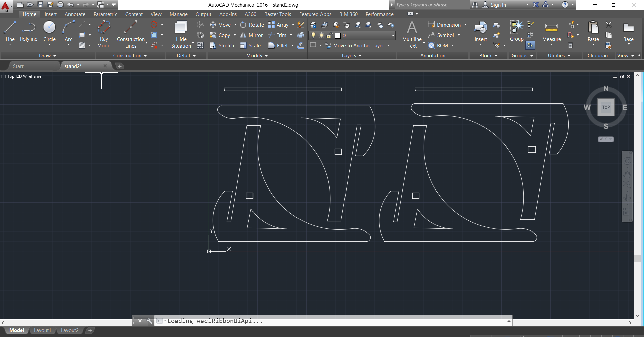644x337 pixels.
Task: Toggle layer on/off lightbulb icon
Action: click(313, 35)
